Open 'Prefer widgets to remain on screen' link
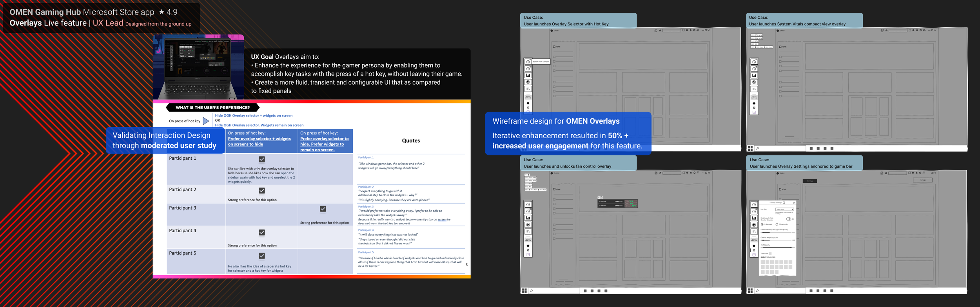 pyautogui.click(x=325, y=144)
